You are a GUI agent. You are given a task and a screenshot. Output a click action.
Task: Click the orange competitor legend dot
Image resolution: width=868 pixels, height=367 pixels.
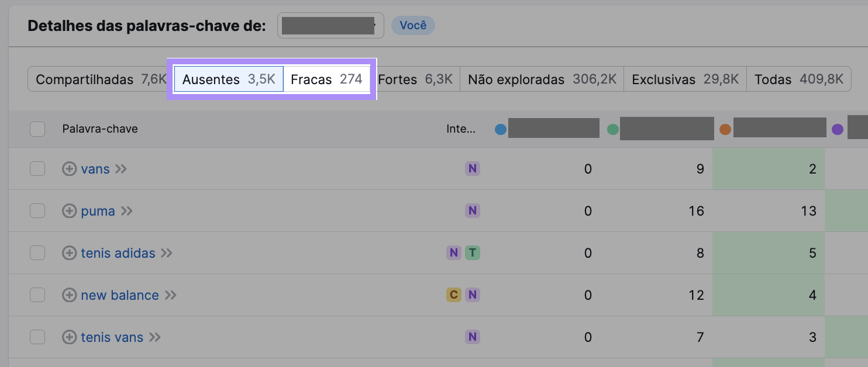pyautogui.click(x=725, y=129)
